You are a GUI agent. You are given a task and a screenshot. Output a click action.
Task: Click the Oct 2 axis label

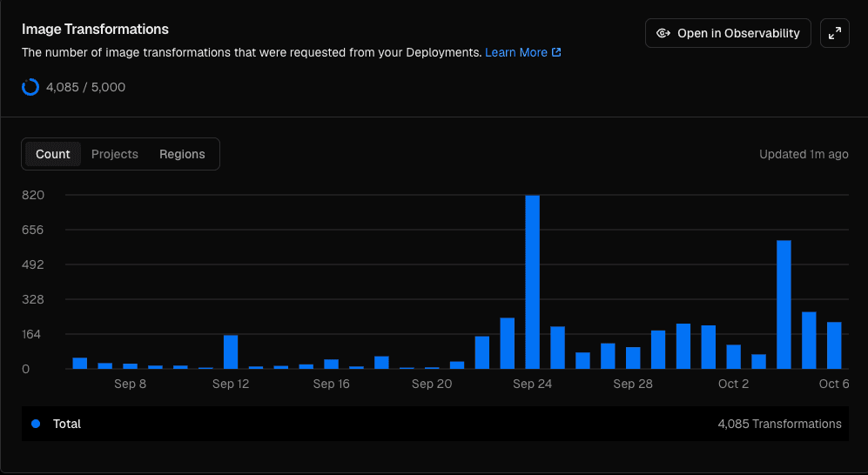click(733, 384)
